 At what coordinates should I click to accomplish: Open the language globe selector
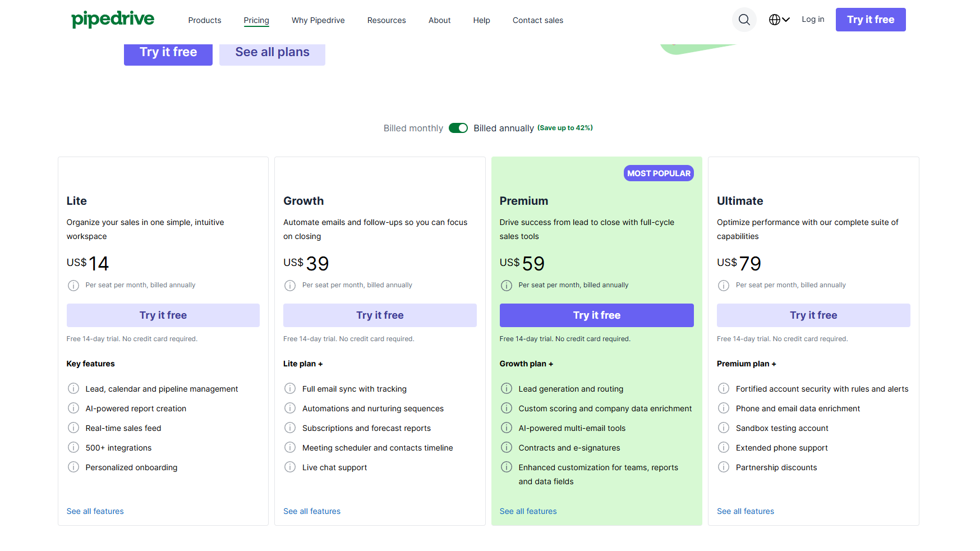click(x=779, y=20)
